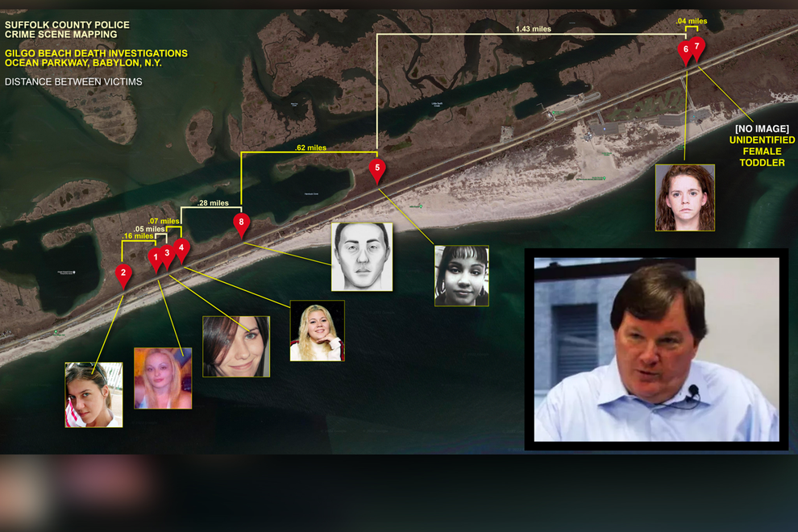798x532 pixels.
Task: Click the dark-haired woman close-up photo
Action: click(235, 346)
